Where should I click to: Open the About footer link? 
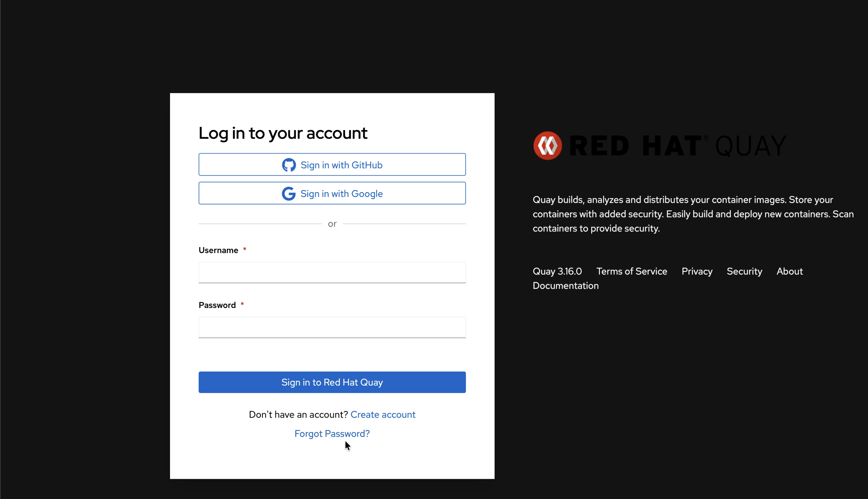point(789,271)
